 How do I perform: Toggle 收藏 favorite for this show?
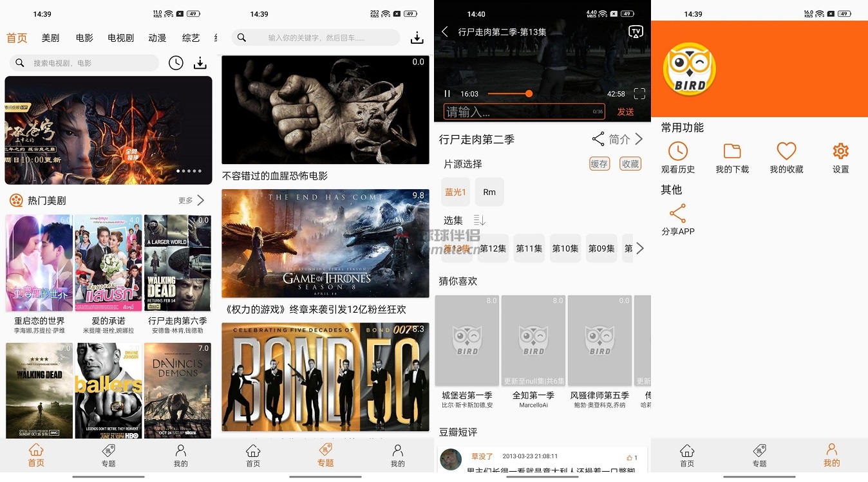630,164
